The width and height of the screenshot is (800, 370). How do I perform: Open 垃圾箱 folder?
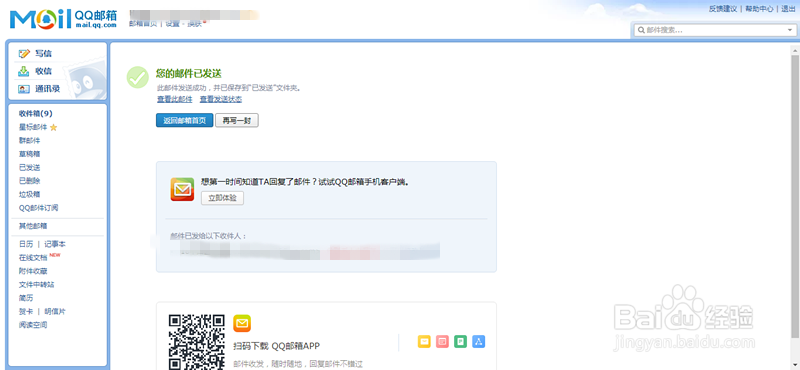pyautogui.click(x=29, y=194)
